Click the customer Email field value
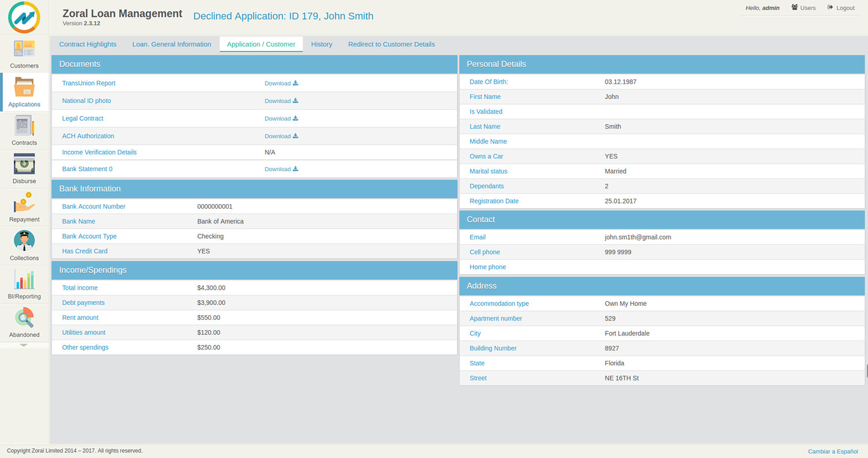This screenshot has height=458, width=868. pos(637,237)
